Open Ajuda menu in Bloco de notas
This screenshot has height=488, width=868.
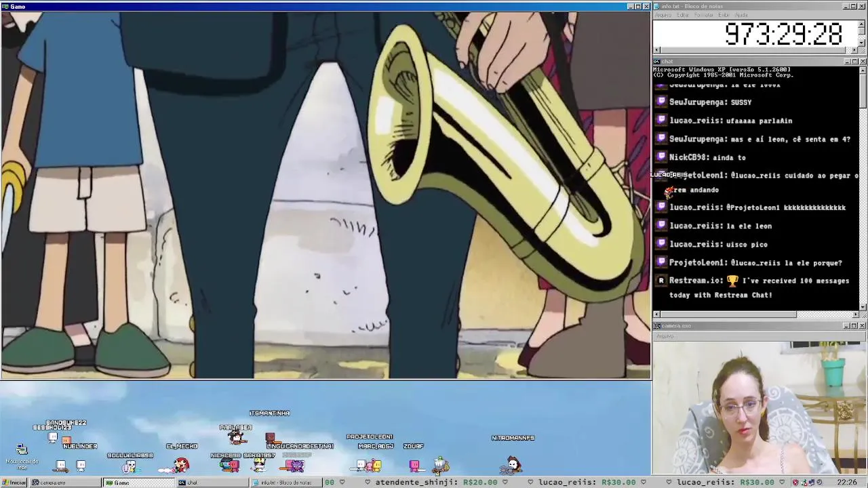coord(741,15)
